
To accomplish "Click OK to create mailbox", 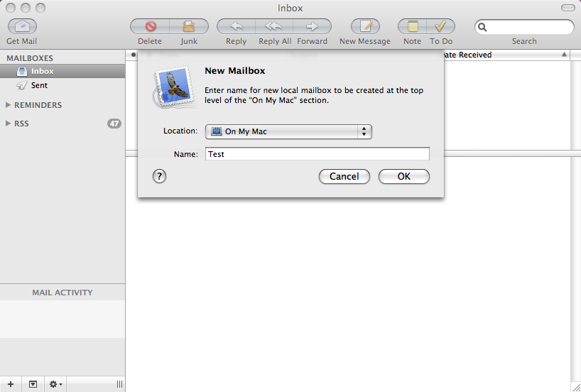I will click(403, 176).
